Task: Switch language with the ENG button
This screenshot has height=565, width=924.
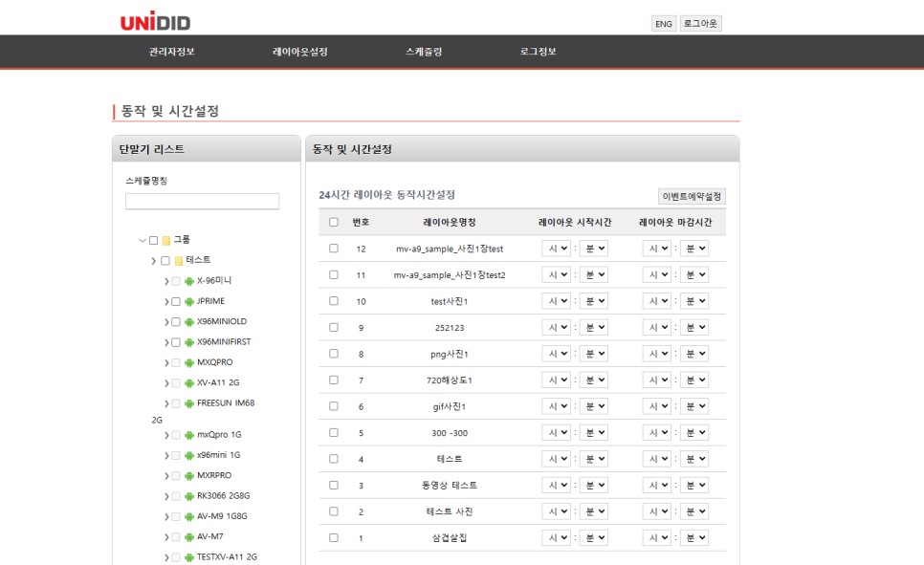Action: [x=664, y=24]
